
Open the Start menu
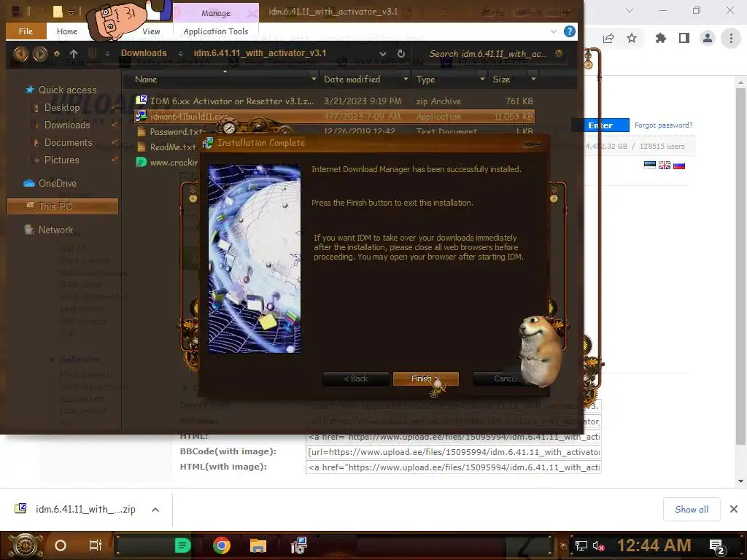[x=25, y=545]
